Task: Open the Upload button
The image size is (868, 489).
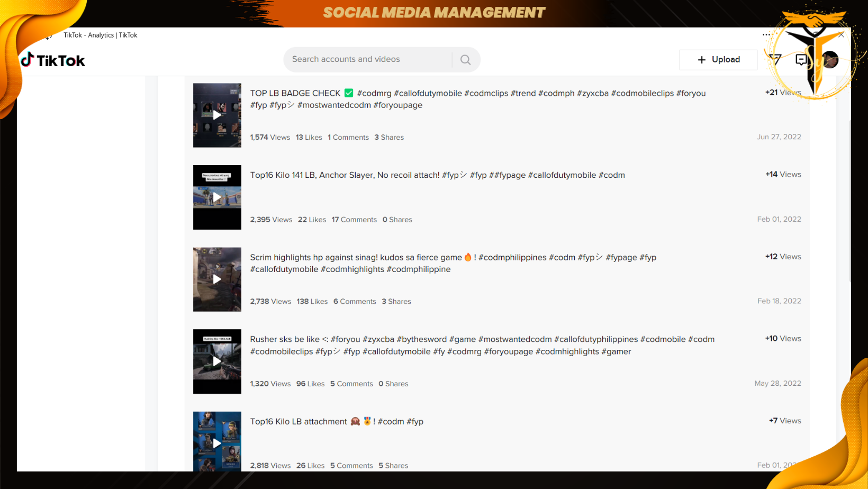Action: tap(718, 60)
